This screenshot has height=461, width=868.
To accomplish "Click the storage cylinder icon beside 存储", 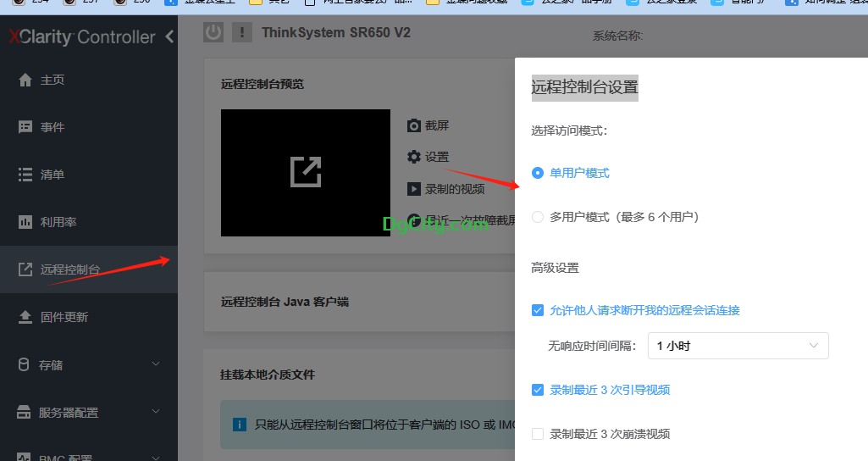I will point(24,364).
